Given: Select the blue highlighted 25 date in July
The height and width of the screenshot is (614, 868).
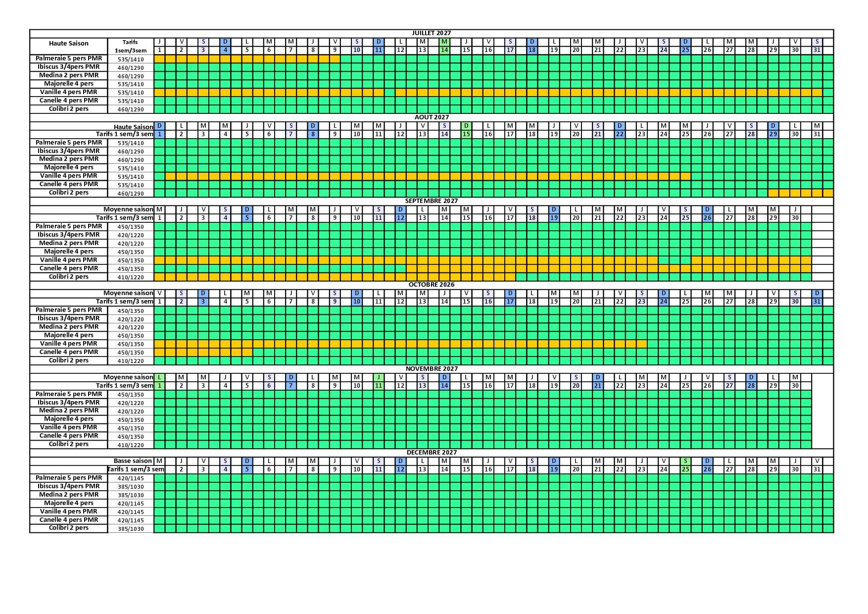Looking at the screenshot, I should [x=685, y=50].
